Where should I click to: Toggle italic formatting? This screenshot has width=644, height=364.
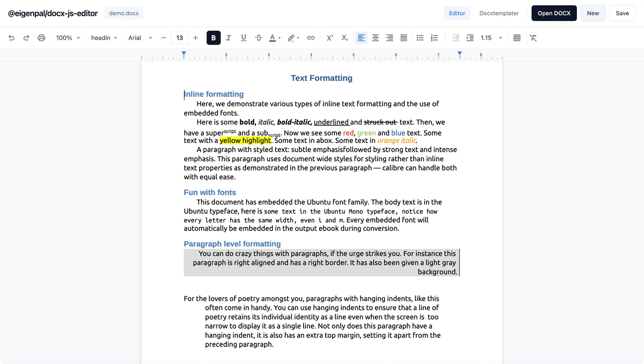[229, 38]
